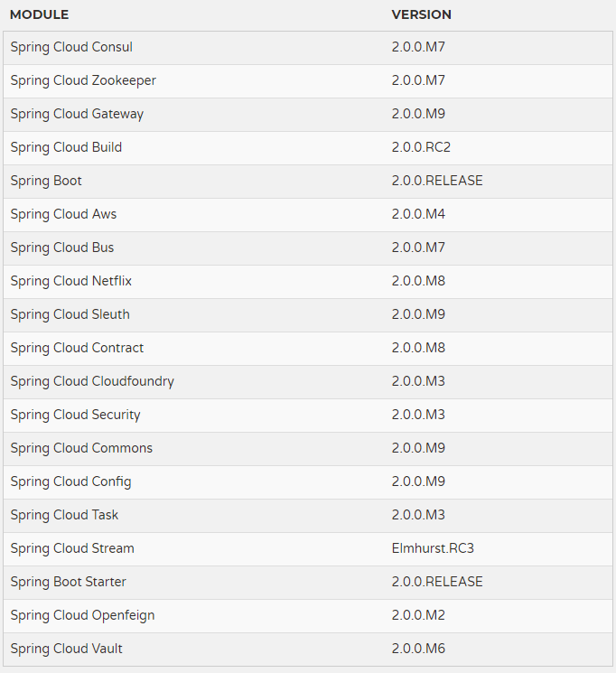Click the Spring Cloud Cloudfoundry cell

pyautogui.click(x=92, y=381)
